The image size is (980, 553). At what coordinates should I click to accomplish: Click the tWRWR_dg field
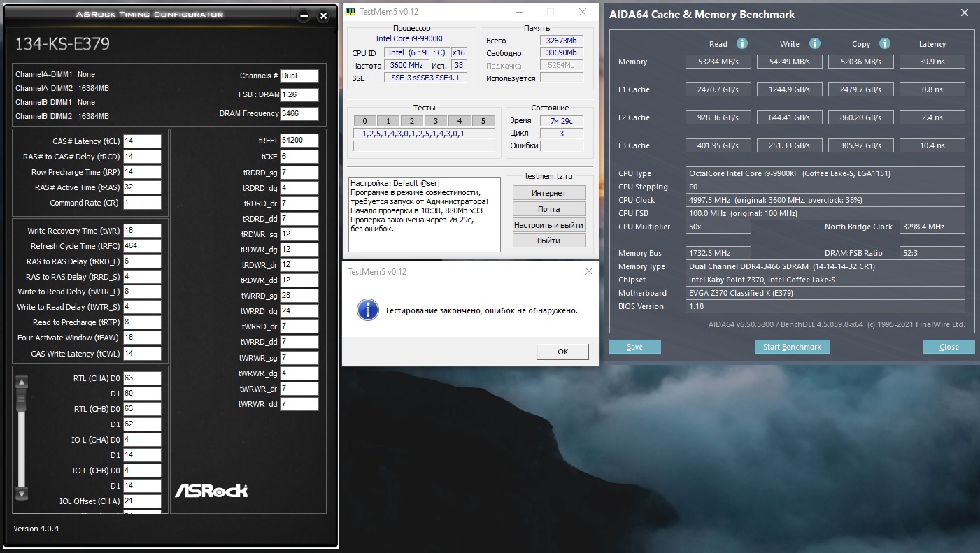[x=299, y=373]
